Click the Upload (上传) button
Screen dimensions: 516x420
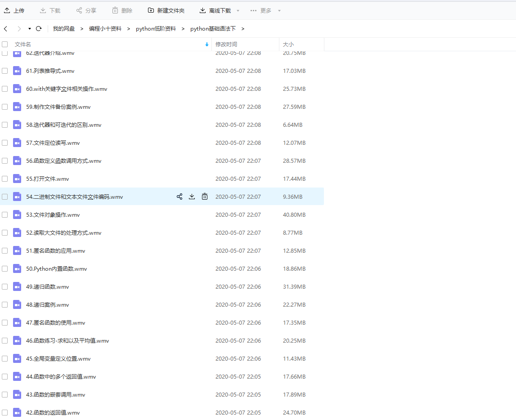coord(14,10)
